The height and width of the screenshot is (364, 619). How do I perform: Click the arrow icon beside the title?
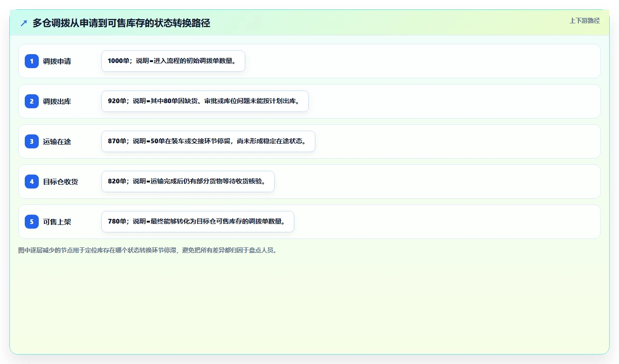coord(24,23)
